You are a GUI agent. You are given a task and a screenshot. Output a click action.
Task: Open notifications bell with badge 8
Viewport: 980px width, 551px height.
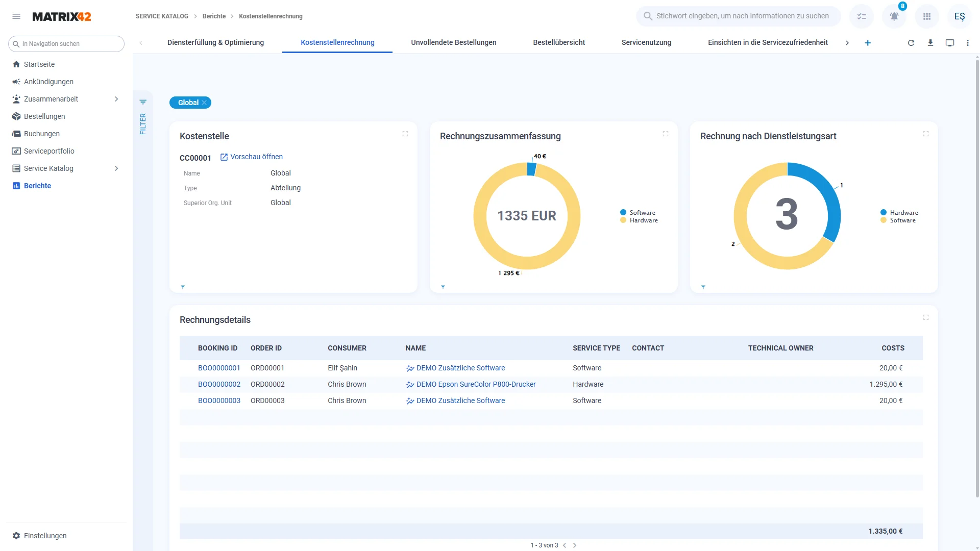pyautogui.click(x=894, y=16)
